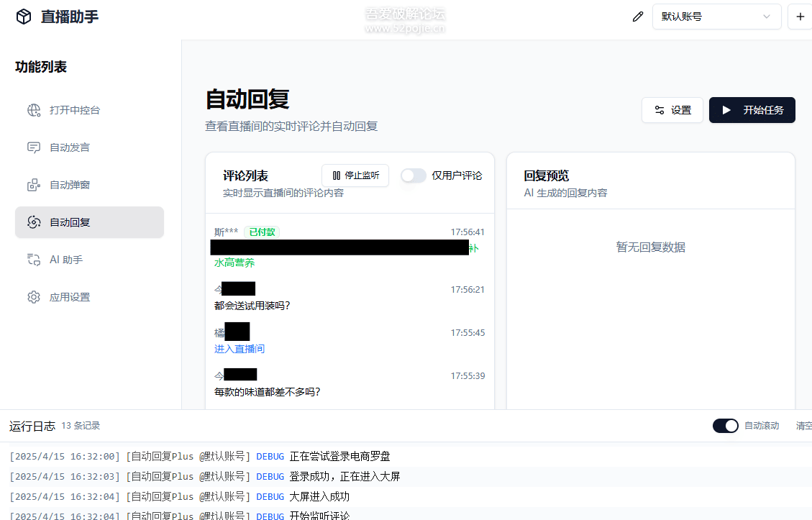
Task: Expand the 设置 options panel
Action: tap(672, 109)
